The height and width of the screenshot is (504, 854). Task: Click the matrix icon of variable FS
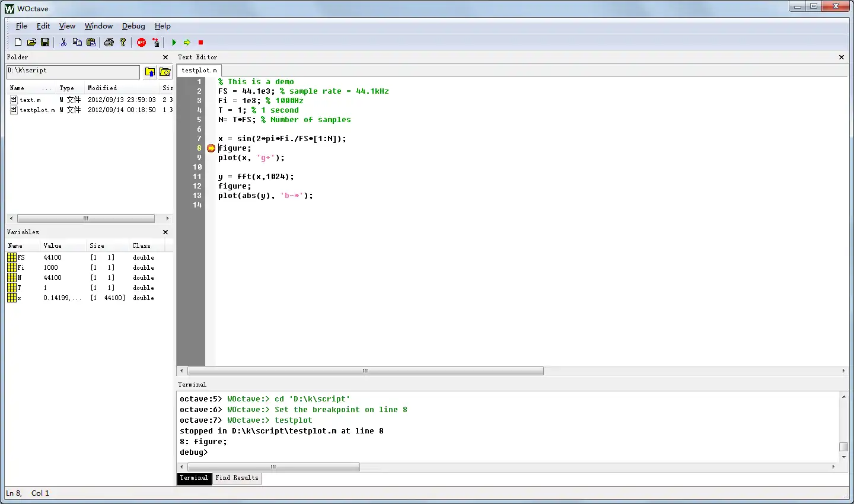12,257
